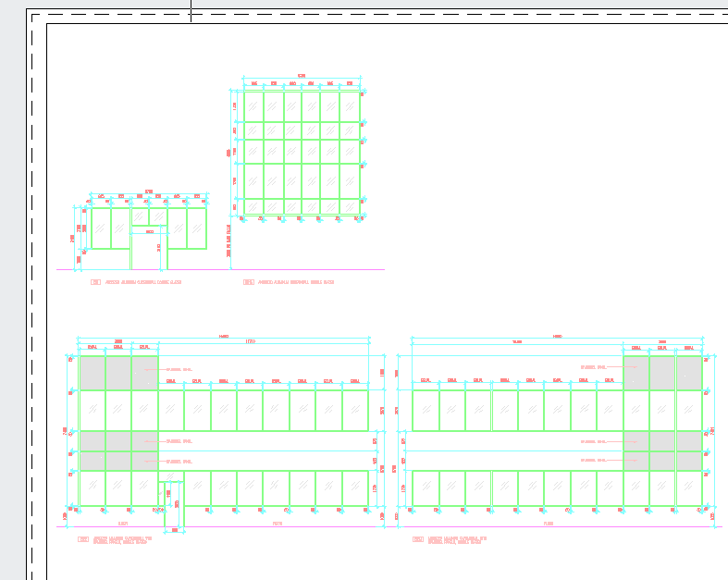Select the top overall cyan dimension of square grid

tap(302, 78)
